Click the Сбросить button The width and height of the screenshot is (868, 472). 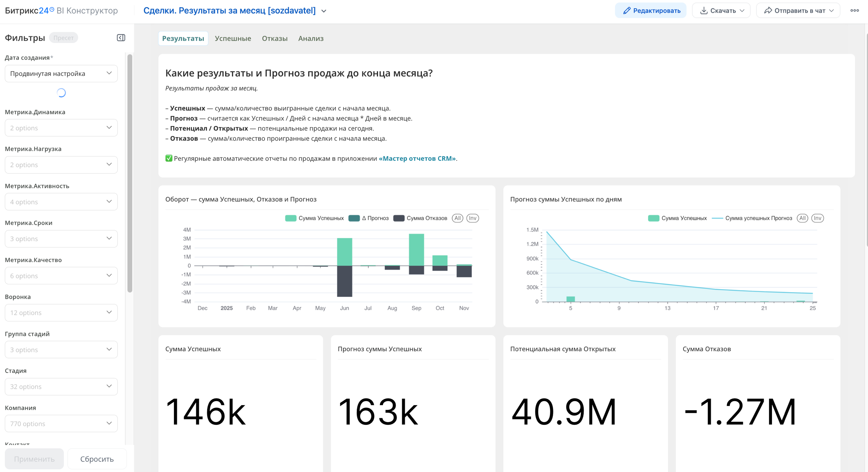coord(97,459)
